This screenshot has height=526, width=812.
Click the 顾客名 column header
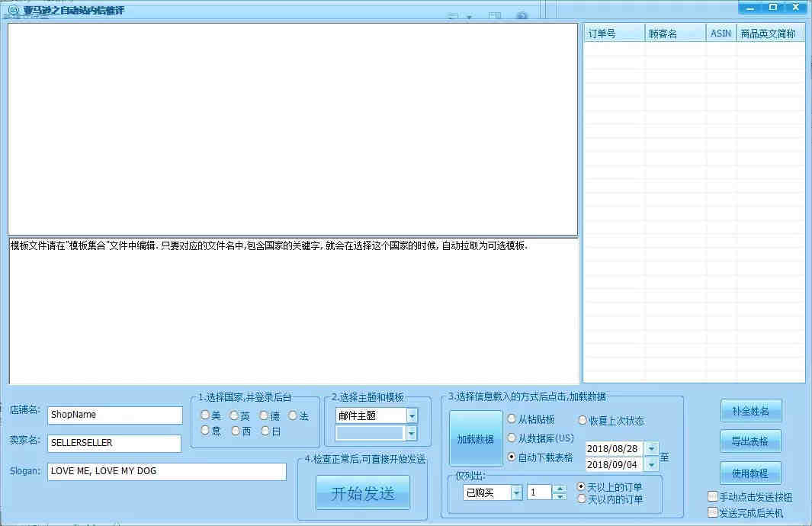(x=675, y=34)
